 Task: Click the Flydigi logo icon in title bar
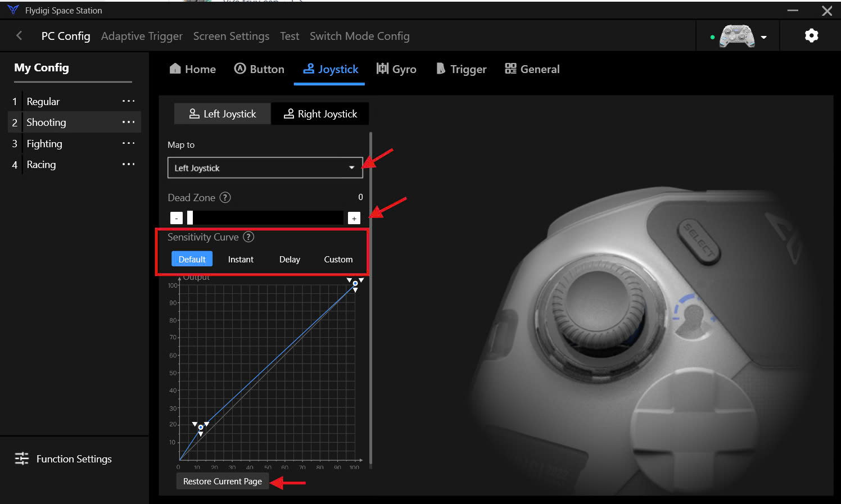coord(13,10)
